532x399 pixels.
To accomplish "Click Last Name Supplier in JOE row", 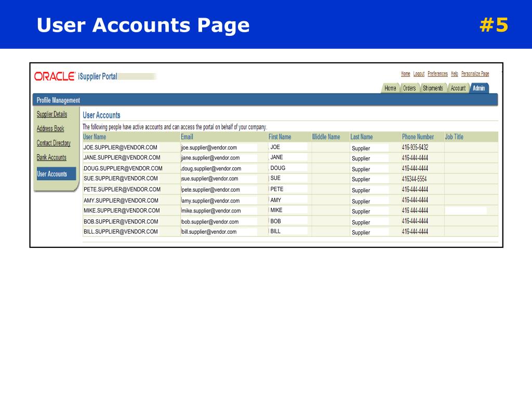I will [x=361, y=148].
